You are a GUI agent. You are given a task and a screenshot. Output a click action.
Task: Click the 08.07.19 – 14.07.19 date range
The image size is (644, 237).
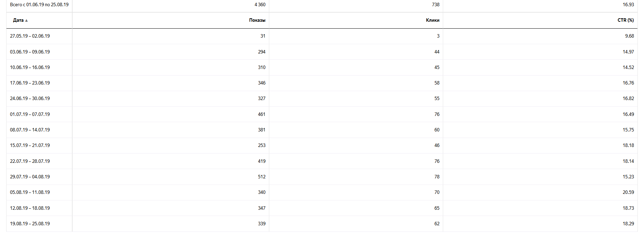[30, 130]
